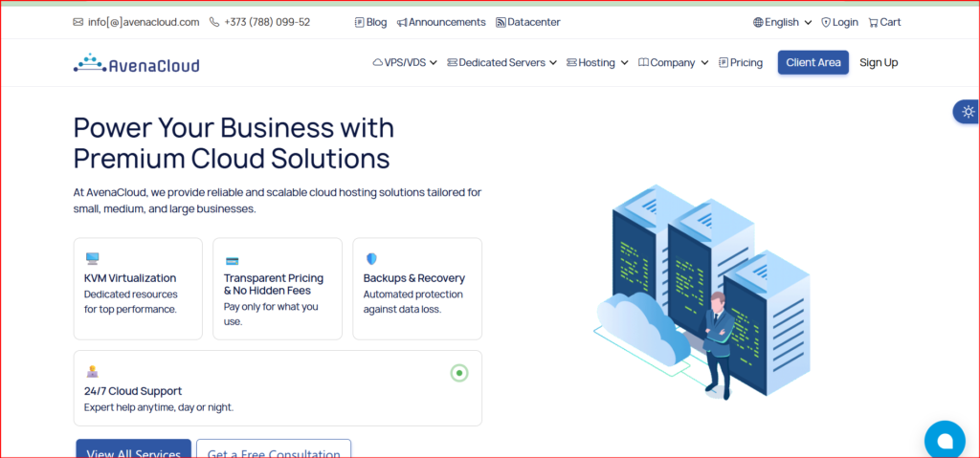
Task: Click the Client Area button
Action: click(x=813, y=63)
